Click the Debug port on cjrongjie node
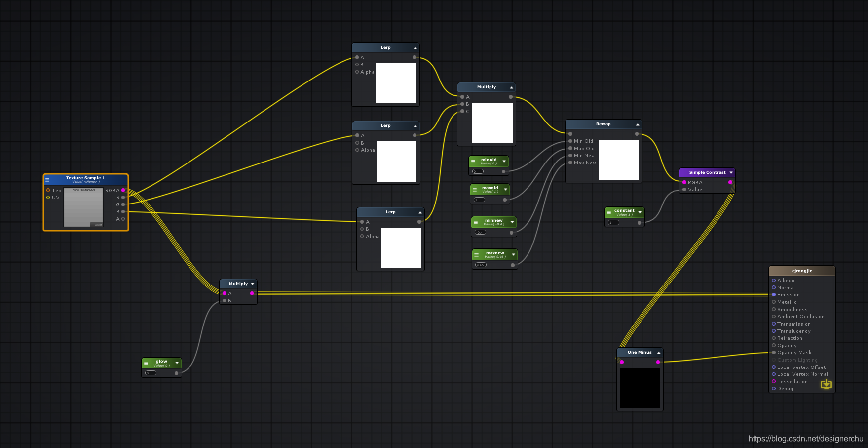This screenshot has width=868, height=448. coord(774,388)
